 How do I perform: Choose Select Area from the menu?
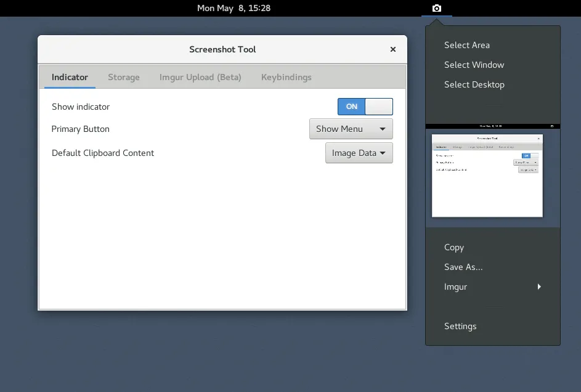tap(492, 45)
